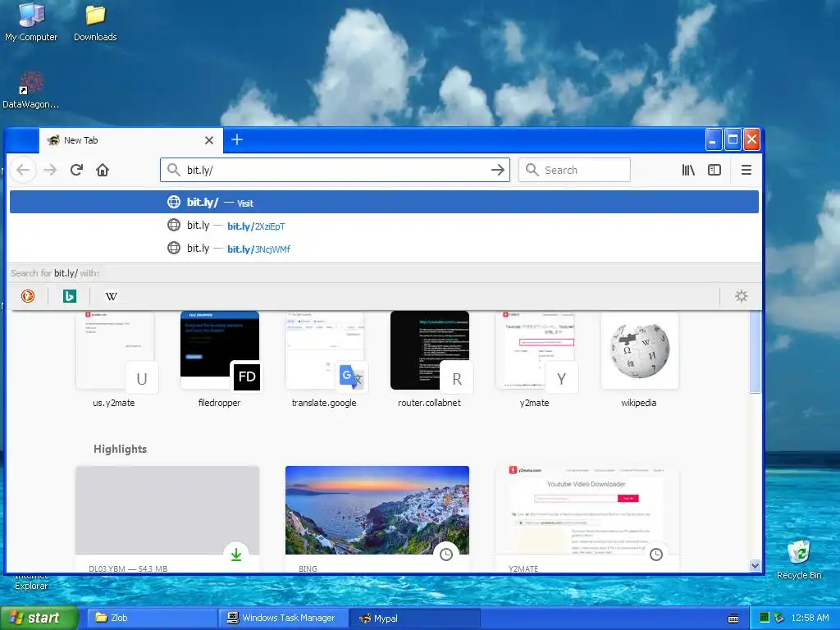Toggle the sidebar panel icon
This screenshot has height=630, width=840.
point(714,170)
